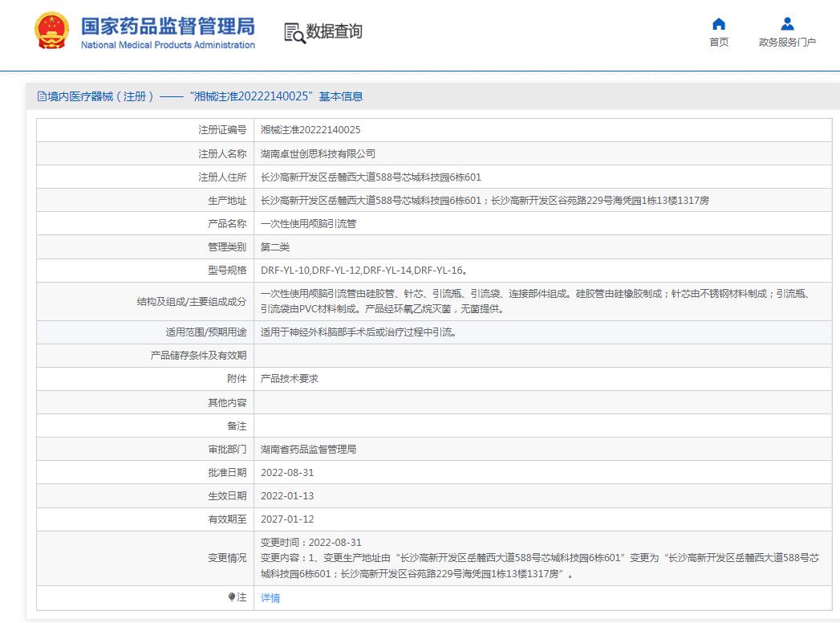Image resolution: width=840 pixels, height=623 pixels.
Task: Click the 产品储存条件及有效期 label
Action: click(x=198, y=356)
